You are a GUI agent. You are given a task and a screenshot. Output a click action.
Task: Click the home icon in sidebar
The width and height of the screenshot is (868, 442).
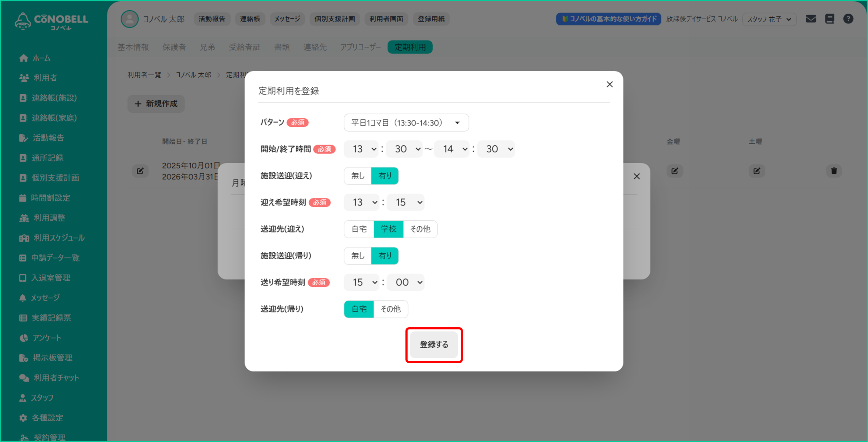[x=23, y=58]
